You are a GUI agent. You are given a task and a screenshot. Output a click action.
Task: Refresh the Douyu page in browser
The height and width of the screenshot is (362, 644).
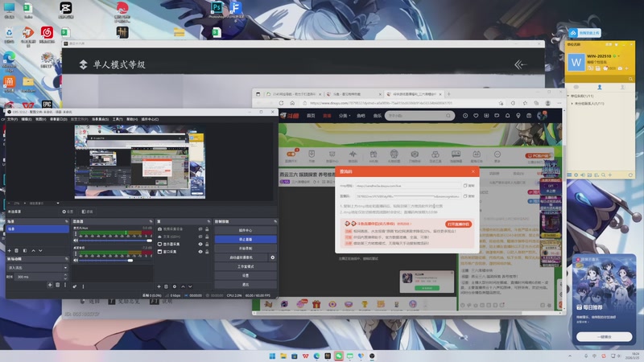coord(281,103)
